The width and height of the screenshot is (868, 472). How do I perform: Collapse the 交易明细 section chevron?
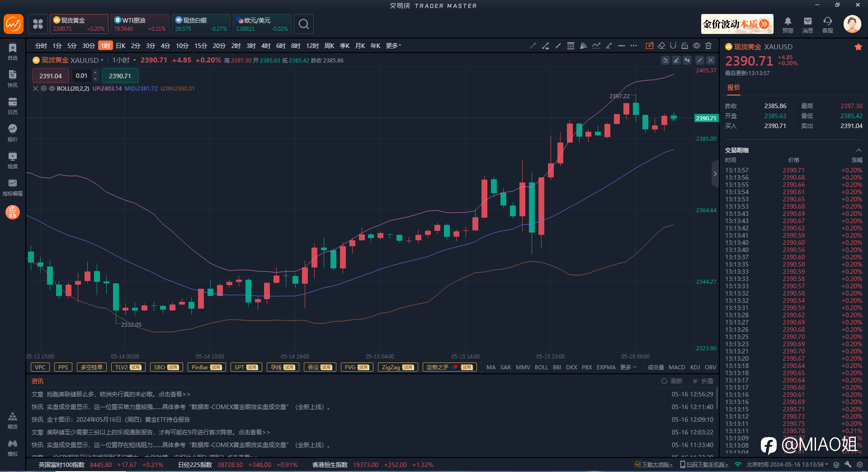(859, 150)
